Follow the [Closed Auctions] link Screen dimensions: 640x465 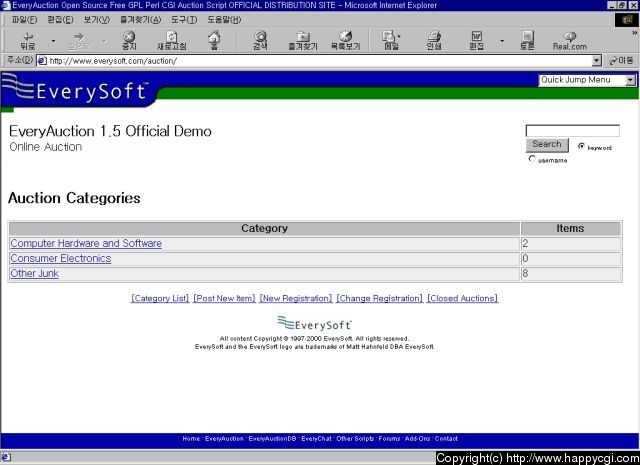[x=462, y=298]
